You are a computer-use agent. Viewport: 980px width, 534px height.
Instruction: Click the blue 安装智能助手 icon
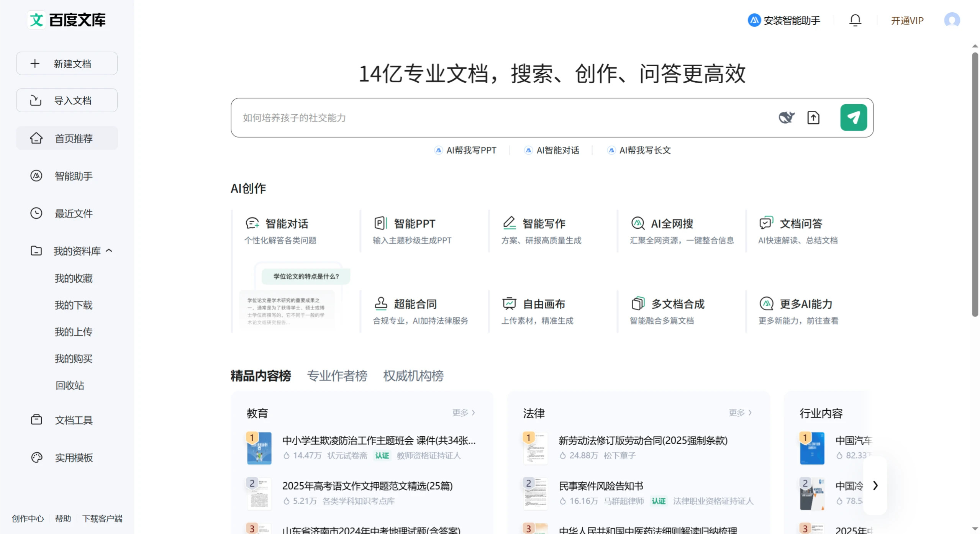click(x=754, y=20)
